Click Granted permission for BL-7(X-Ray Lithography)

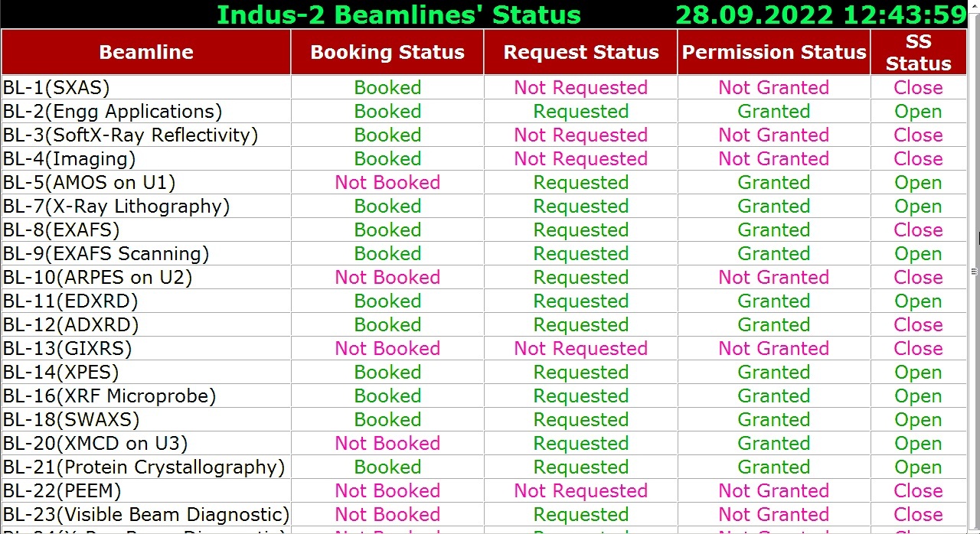click(x=774, y=206)
